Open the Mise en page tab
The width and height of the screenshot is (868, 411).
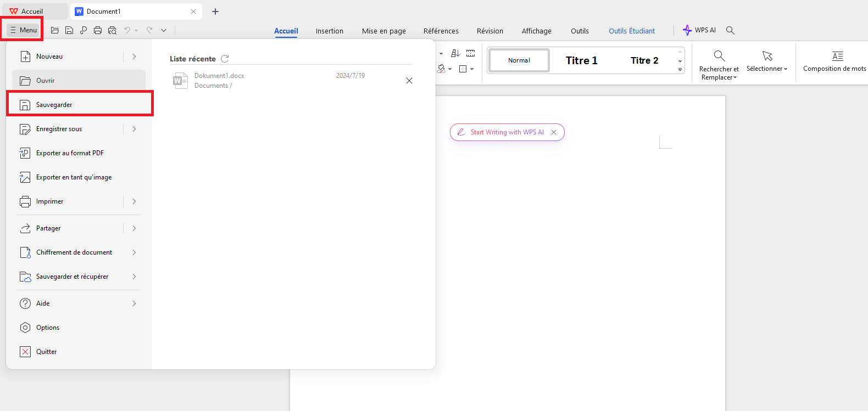384,31
